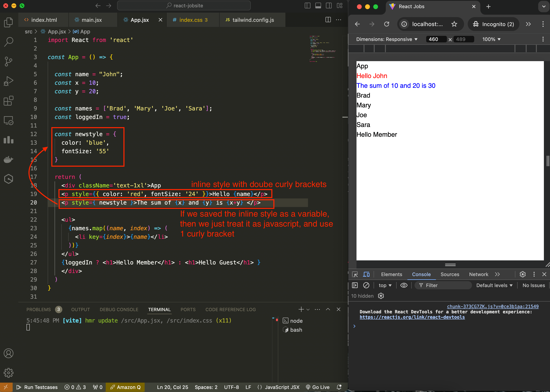Open the Source Control view
Screen dimensions: 550x392
8,61
